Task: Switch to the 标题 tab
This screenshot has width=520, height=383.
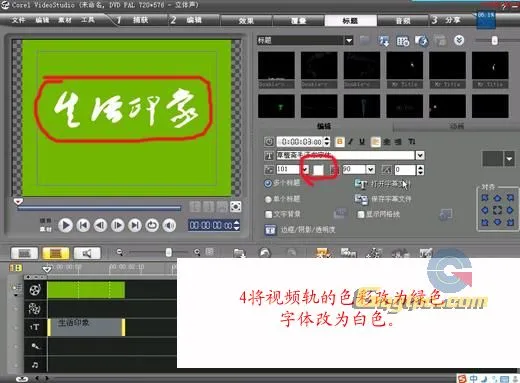Action: tap(350, 21)
